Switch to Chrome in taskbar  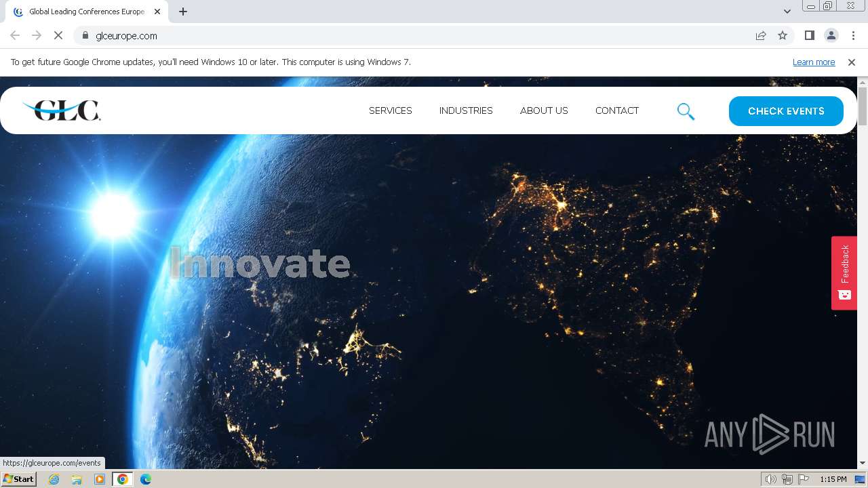click(x=122, y=479)
